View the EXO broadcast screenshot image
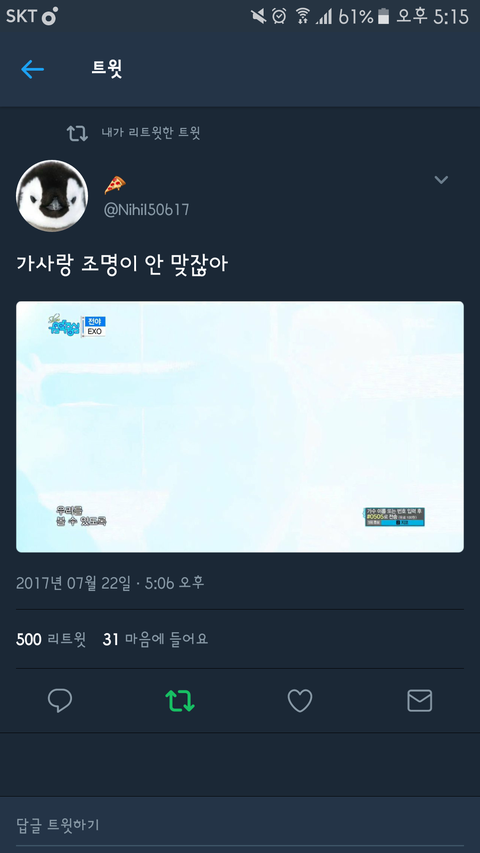 pos(240,427)
